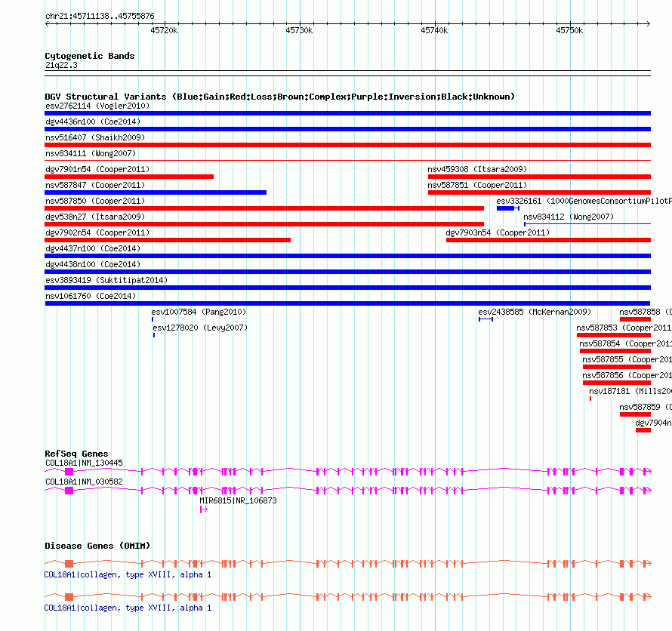
Task: Click the ruler's right-end arrow
Action: [649, 24]
